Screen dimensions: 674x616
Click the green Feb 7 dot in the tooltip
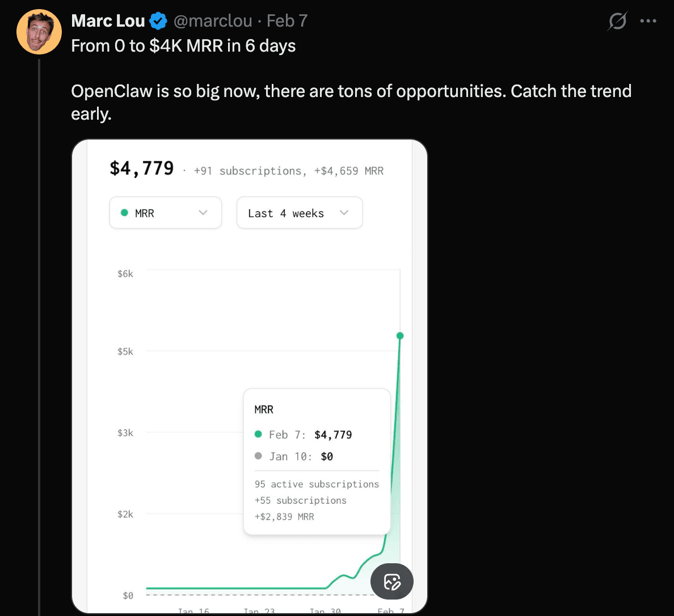(258, 434)
